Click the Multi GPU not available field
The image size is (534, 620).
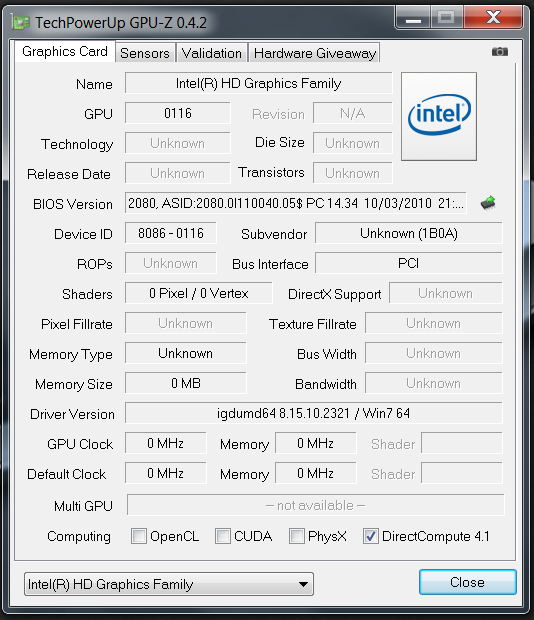[315, 505]
